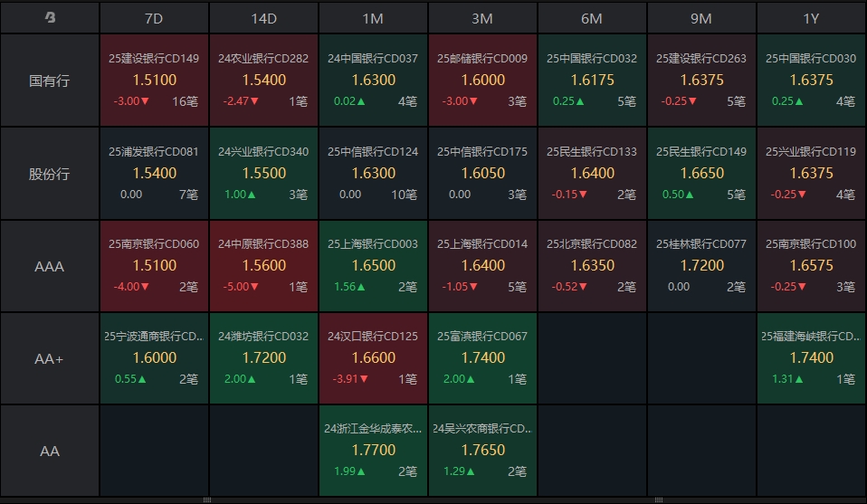View the 25南京银行CD100 cell
867x504 pixels.
(x=811, y=266)
